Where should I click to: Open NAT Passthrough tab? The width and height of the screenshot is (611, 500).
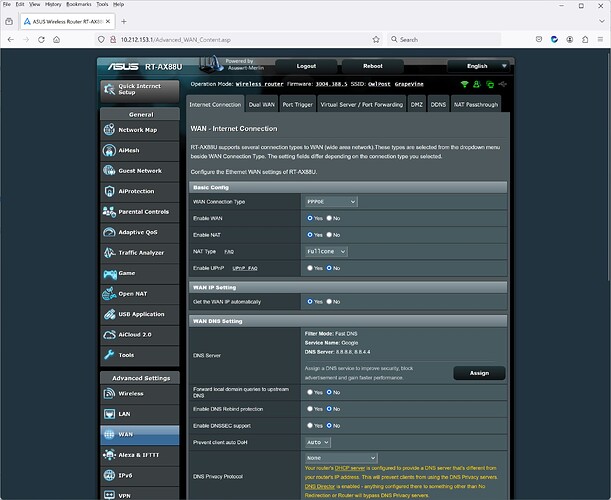tap(476, 104)
